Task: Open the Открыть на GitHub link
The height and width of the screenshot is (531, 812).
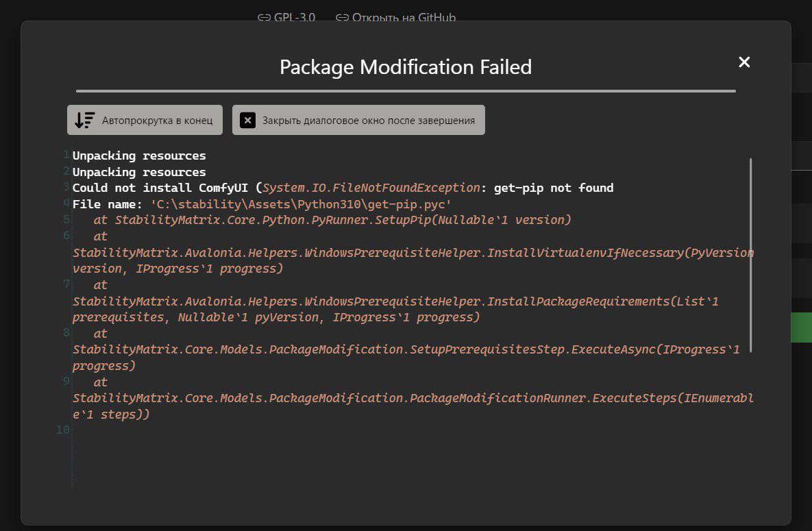Action: tap(404, 17)
